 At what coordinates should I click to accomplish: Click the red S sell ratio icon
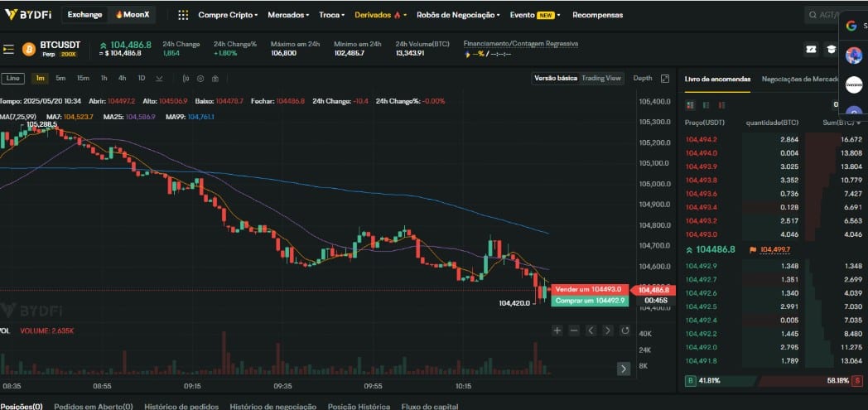pyautogui.click(x=857, y=381)
